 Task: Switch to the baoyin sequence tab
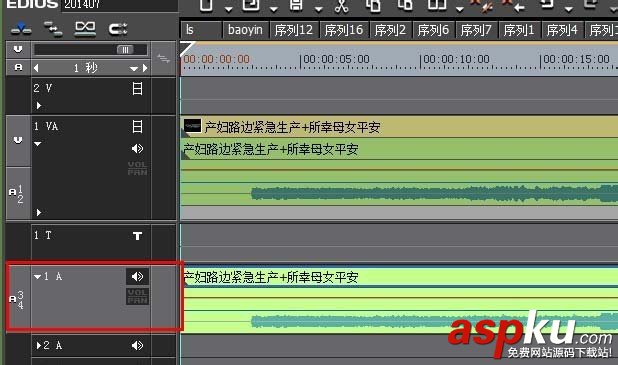246,30
